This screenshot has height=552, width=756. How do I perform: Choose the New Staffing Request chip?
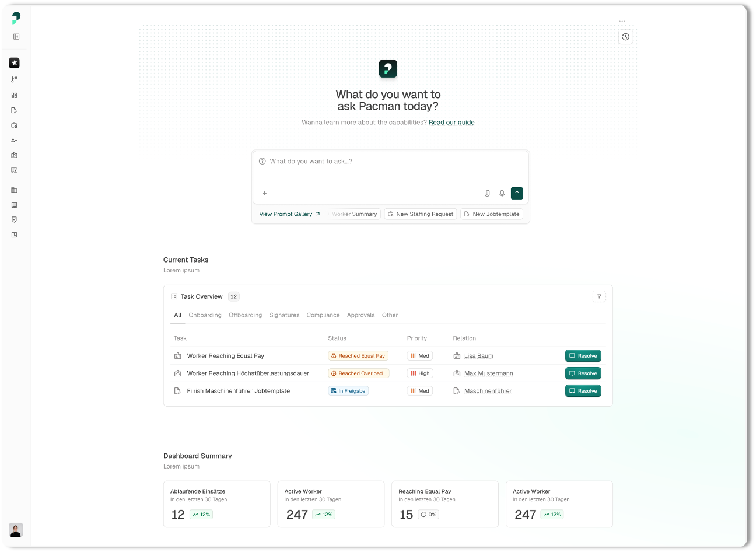point(421,214)
